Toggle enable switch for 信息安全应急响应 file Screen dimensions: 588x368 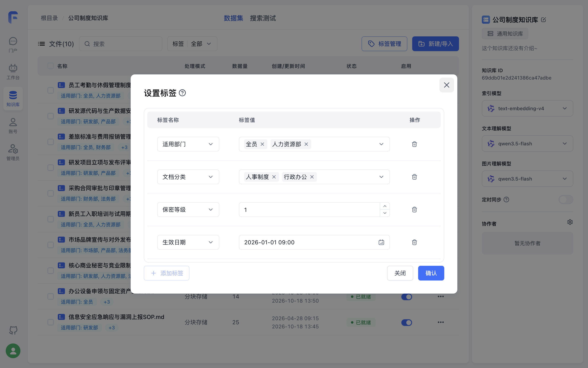[406, 322]
